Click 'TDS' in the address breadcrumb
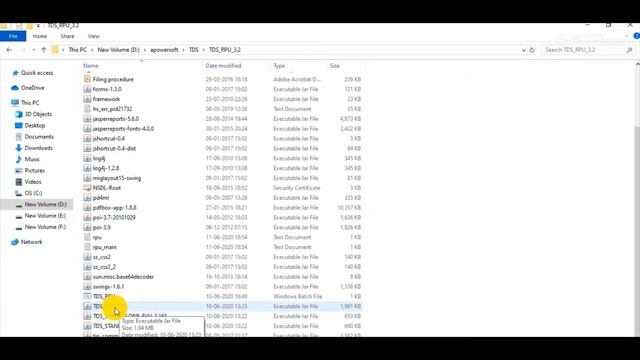Image resolution: width=640 pixels, height=360 pixels. click(x=193, y=50)
